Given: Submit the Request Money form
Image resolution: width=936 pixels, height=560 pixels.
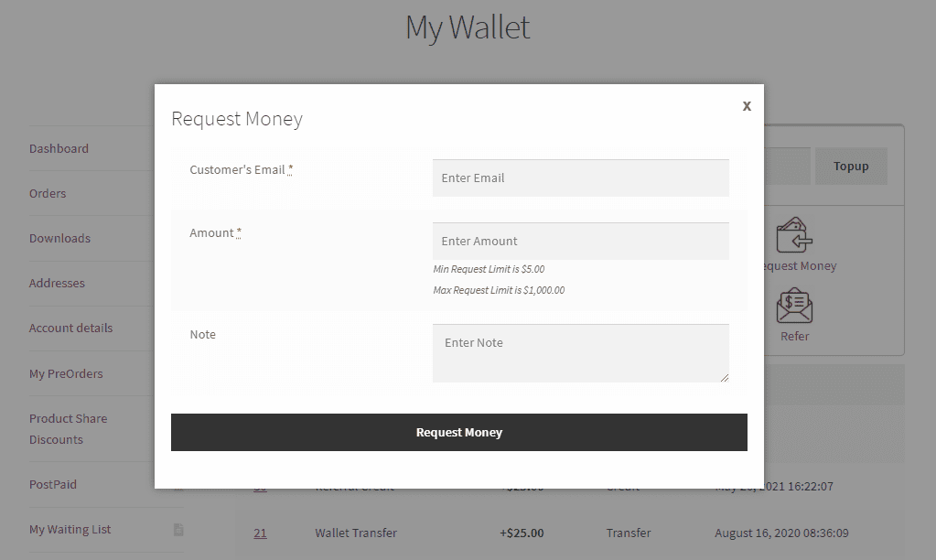Looking at the screenshot, I should click(x=458, y=432).
